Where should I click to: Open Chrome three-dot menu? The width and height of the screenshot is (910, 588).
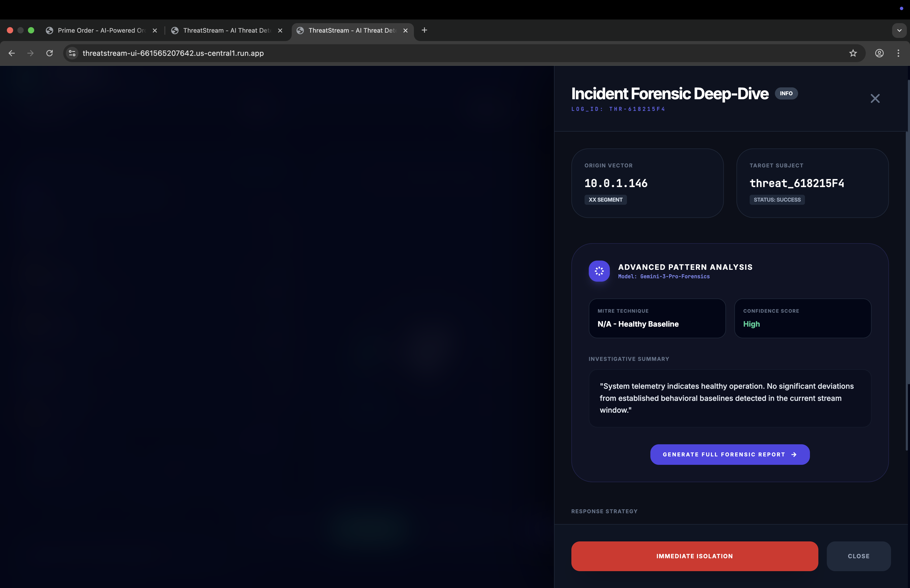pos(898,53)
